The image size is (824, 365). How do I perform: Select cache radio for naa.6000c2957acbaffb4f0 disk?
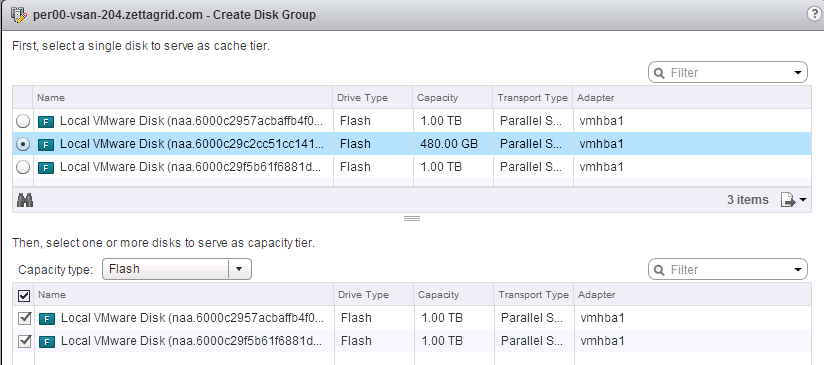coord(23,121)
